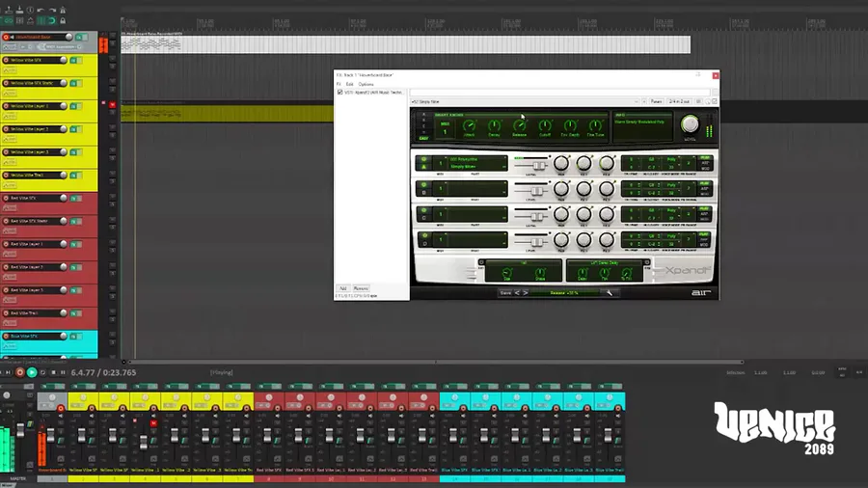Toggle the transport repeat loop button
This screenshot has height=488, width=868.
[42, 373]
